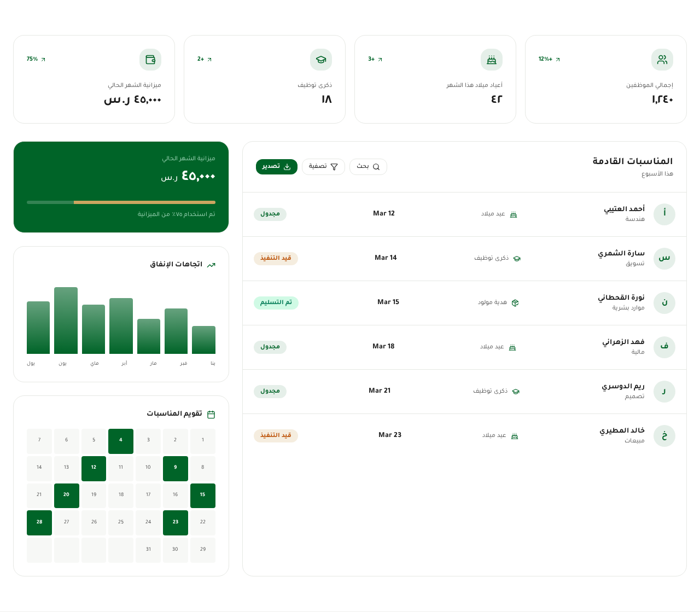Click the cake icon in Mar 12 row
The height and width of the screenshot is (612, 700).
pyautogui.click(x=514, y=214)
